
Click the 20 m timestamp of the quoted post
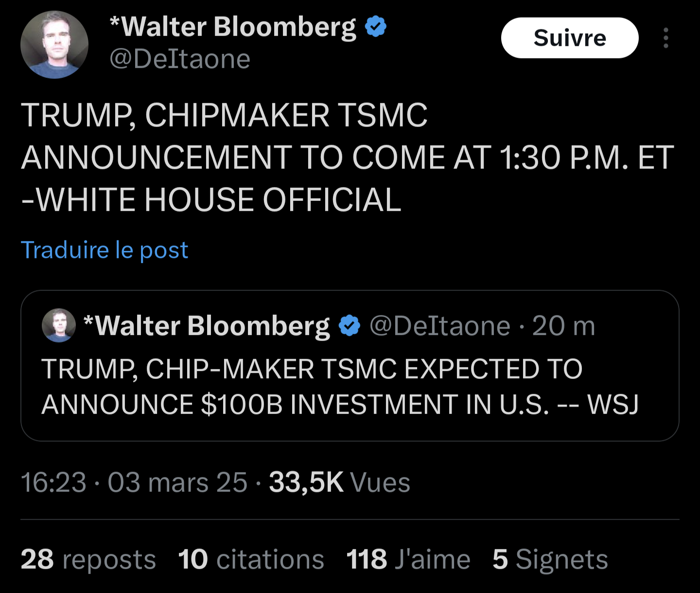pos(563,325)
